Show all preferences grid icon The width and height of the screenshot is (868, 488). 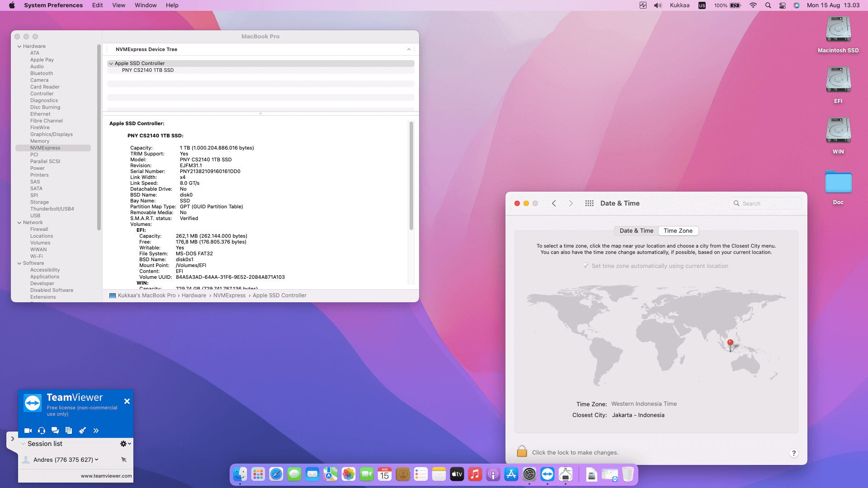point(589,203)
